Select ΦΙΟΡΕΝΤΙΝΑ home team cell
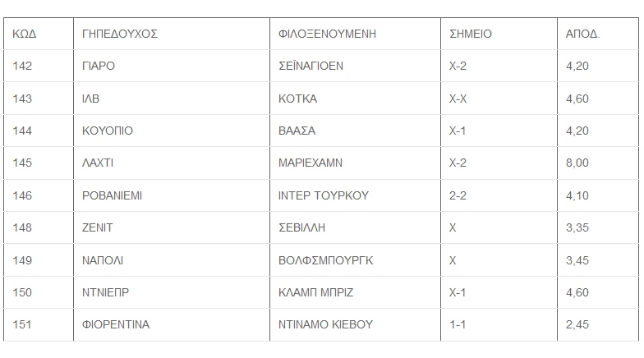Viewport: 644px width, 358px height. pos(116,324)
